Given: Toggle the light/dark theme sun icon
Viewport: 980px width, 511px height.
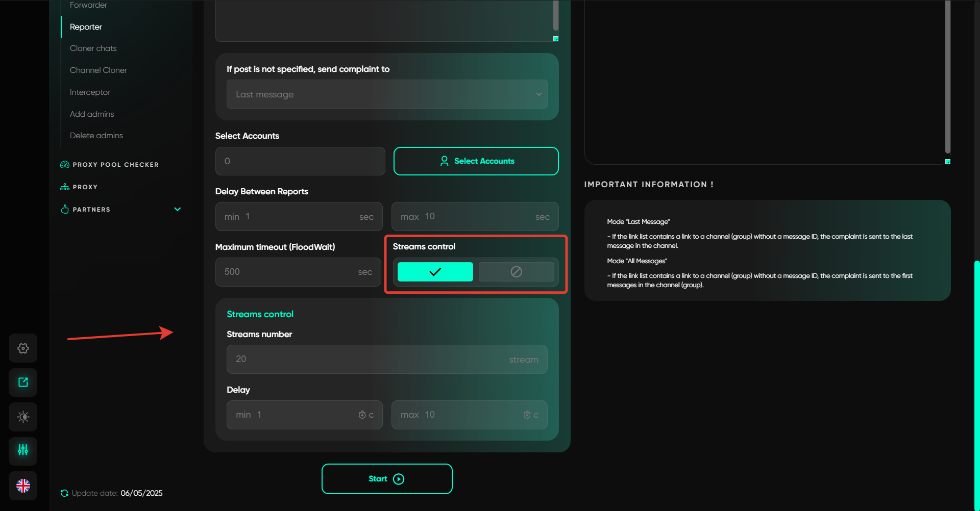Looking at the screenshot, I should [23, 417].
